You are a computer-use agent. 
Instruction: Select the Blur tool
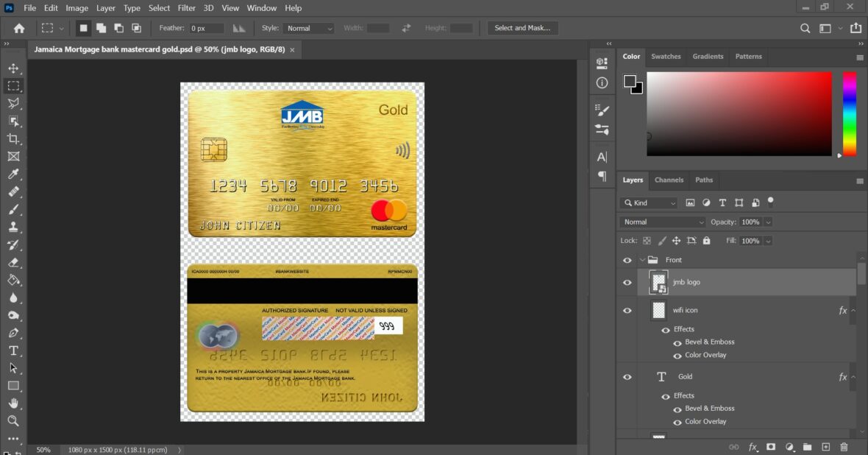13,297
